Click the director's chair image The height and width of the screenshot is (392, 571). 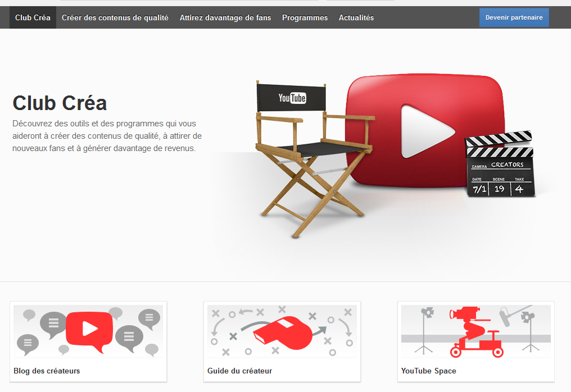(x=314, y=159)
